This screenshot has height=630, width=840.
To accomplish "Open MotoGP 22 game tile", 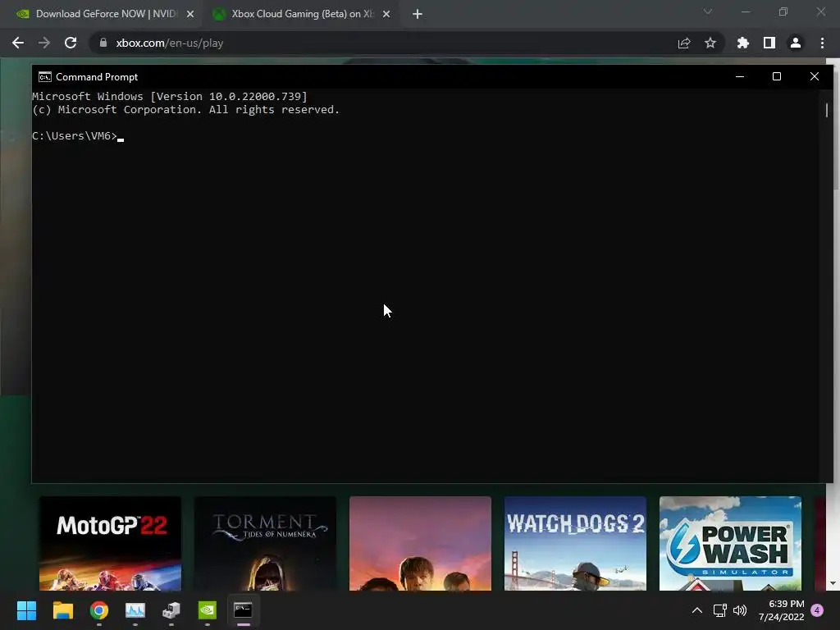I will coord(111,543).
